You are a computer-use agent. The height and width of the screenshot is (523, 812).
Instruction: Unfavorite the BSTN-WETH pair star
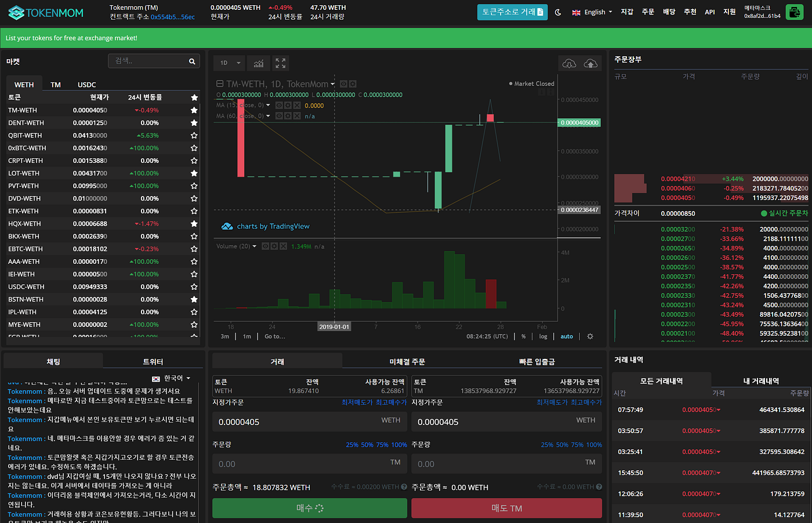point(194,299)
